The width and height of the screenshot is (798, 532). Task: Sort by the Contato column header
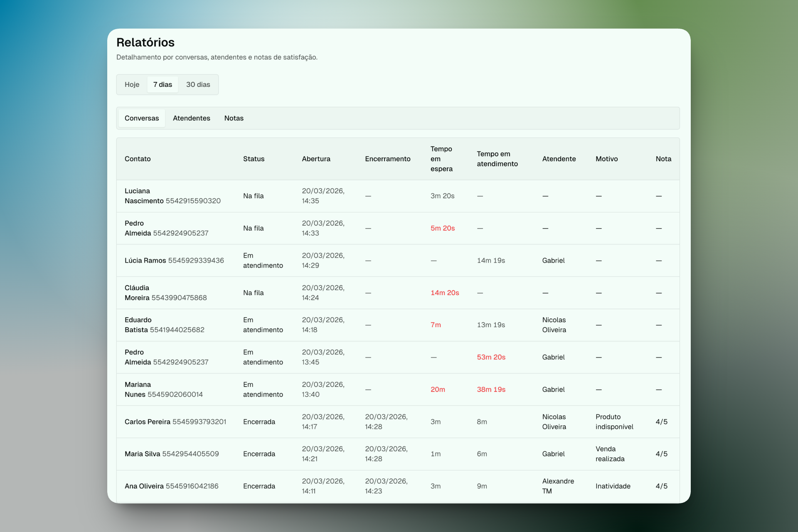[138, 159]
